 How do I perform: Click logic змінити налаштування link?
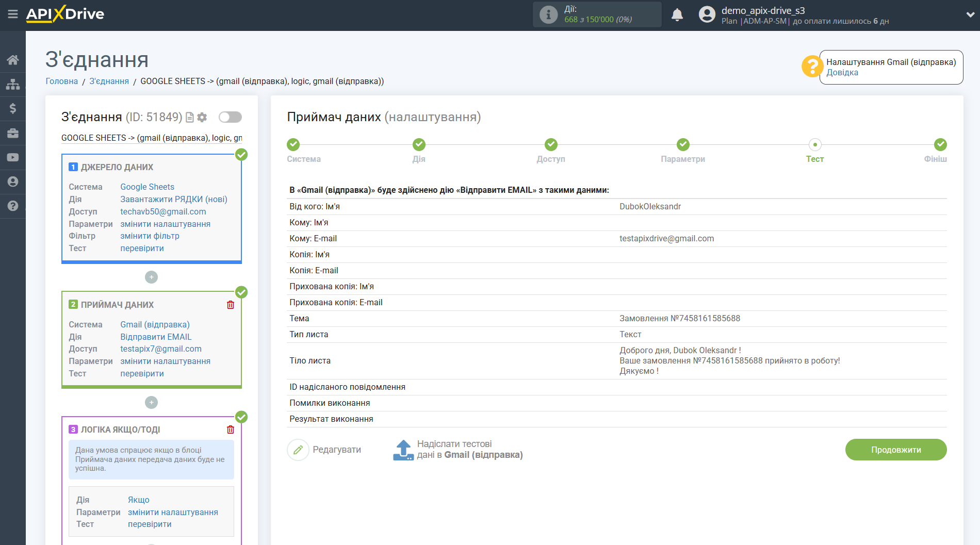(x=173, y=513)
